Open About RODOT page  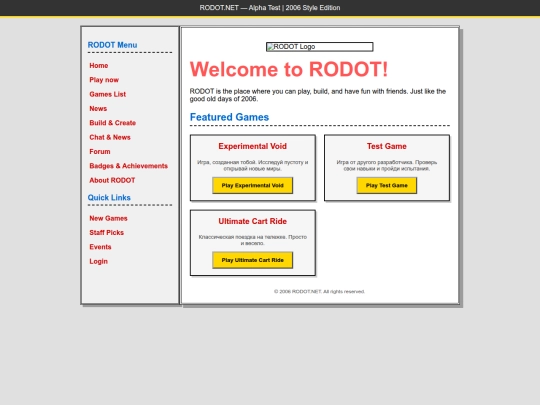[112, 180]
